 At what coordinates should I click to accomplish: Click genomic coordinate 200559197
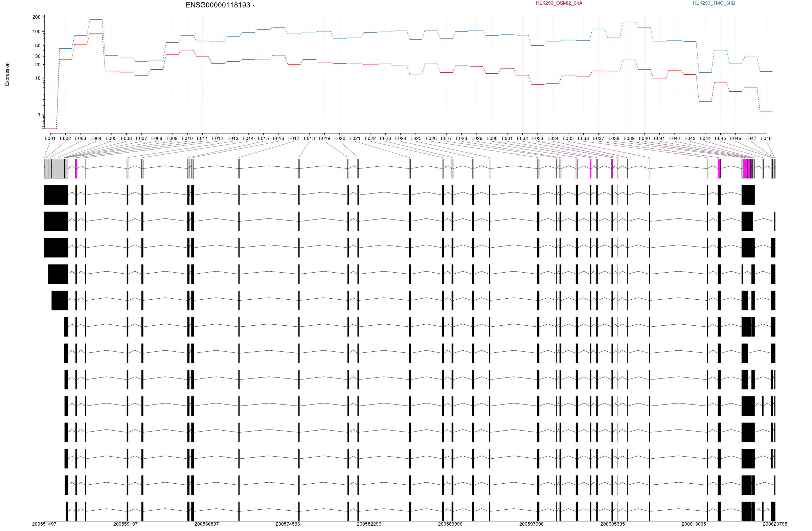(x=126, y=524)
